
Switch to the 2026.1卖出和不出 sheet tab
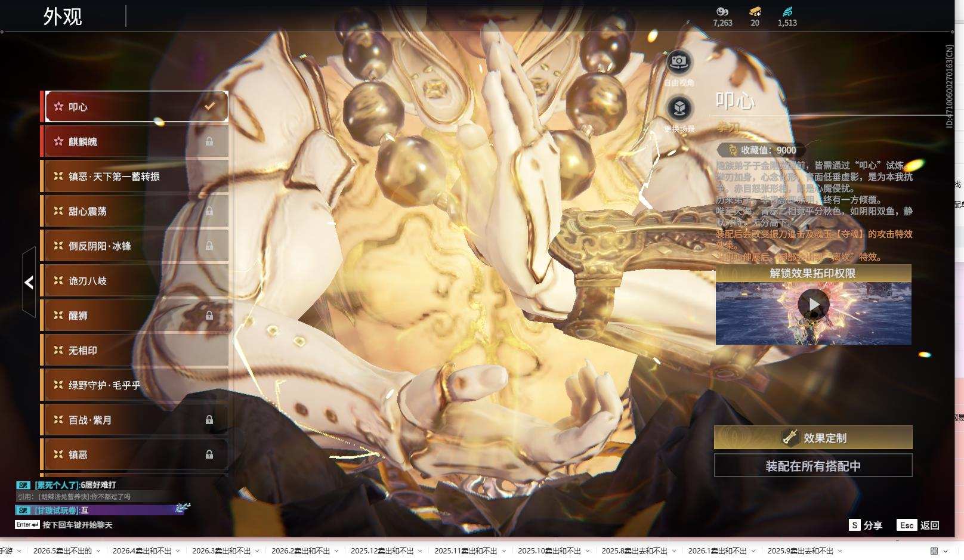[x=717, y=551]
